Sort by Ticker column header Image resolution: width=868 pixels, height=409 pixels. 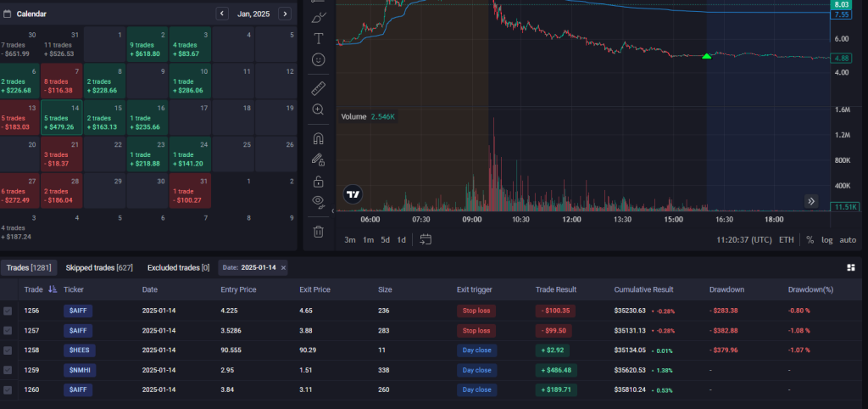74,289
